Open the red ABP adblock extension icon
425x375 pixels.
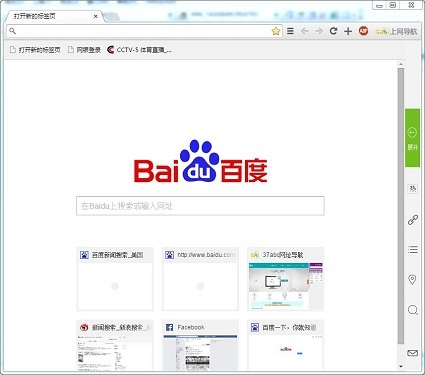tap(363, 31)
